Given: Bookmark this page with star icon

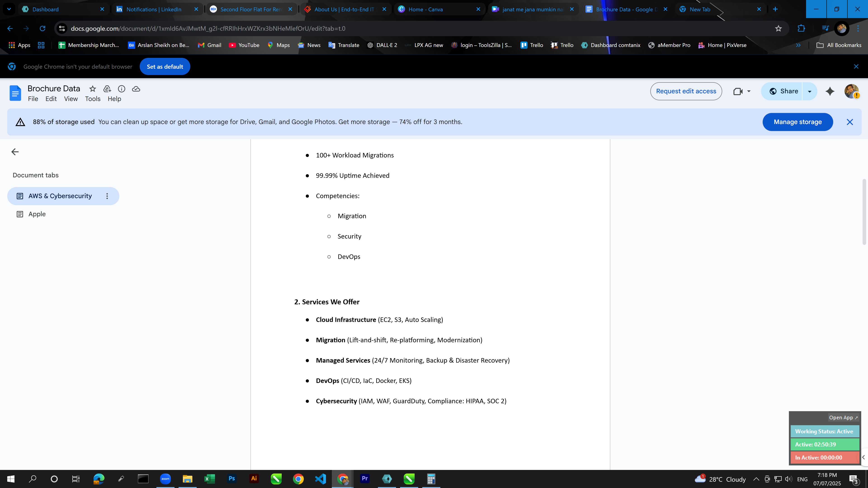Looking at the screenshot, I should (x=778, y=29).
